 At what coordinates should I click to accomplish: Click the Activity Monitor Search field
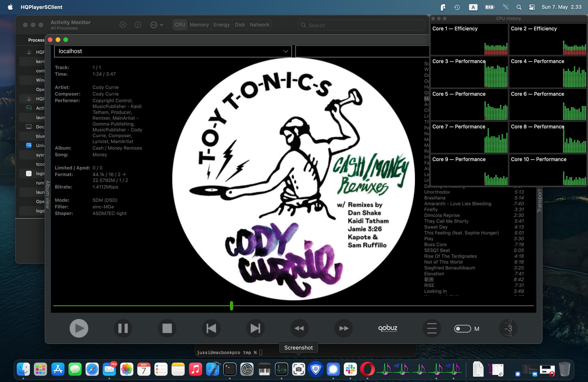pos(361,25)
